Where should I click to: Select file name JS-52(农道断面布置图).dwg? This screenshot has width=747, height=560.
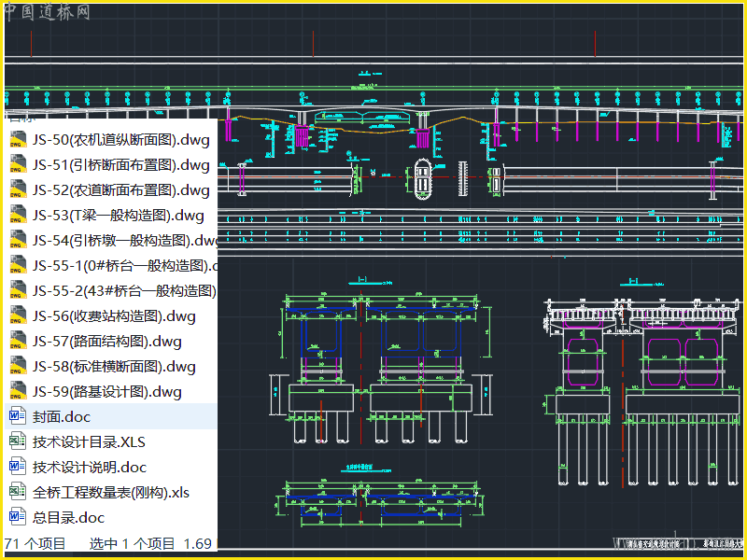(x=120, y=190)
